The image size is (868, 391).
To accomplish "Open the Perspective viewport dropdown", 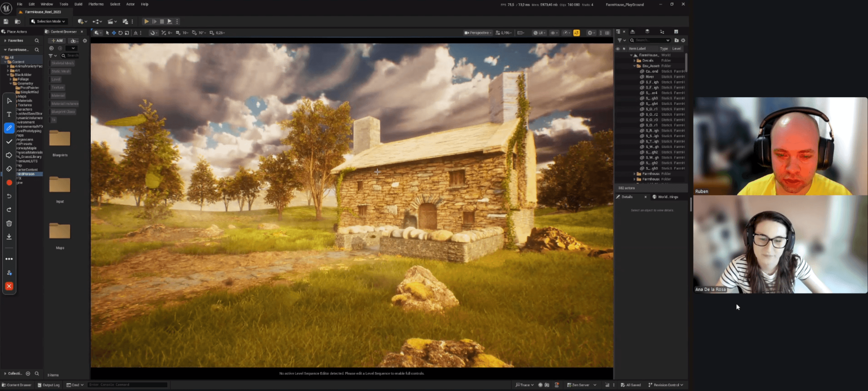I will coord(478,33).
